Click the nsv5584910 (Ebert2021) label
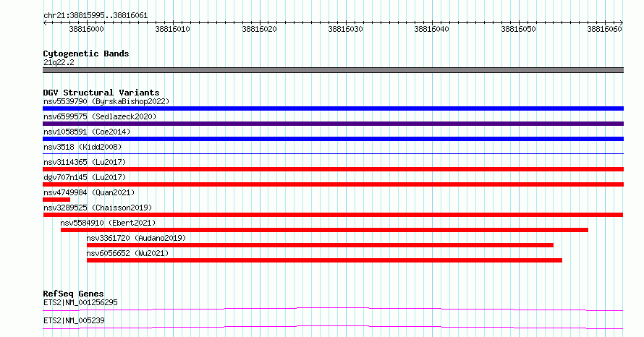This screenshot has width=644, height=337. tap(108, 223)
